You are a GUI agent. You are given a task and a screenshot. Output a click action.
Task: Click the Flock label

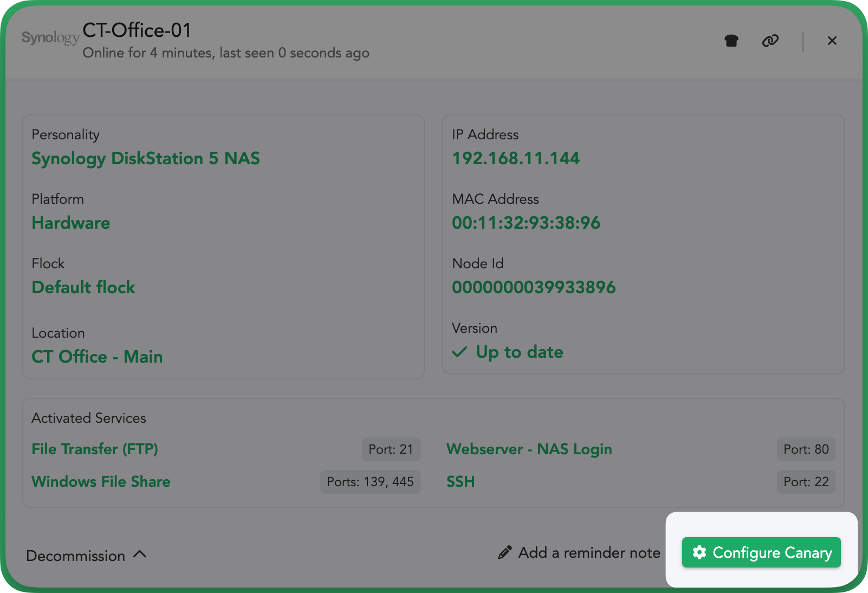pos(48,263)
